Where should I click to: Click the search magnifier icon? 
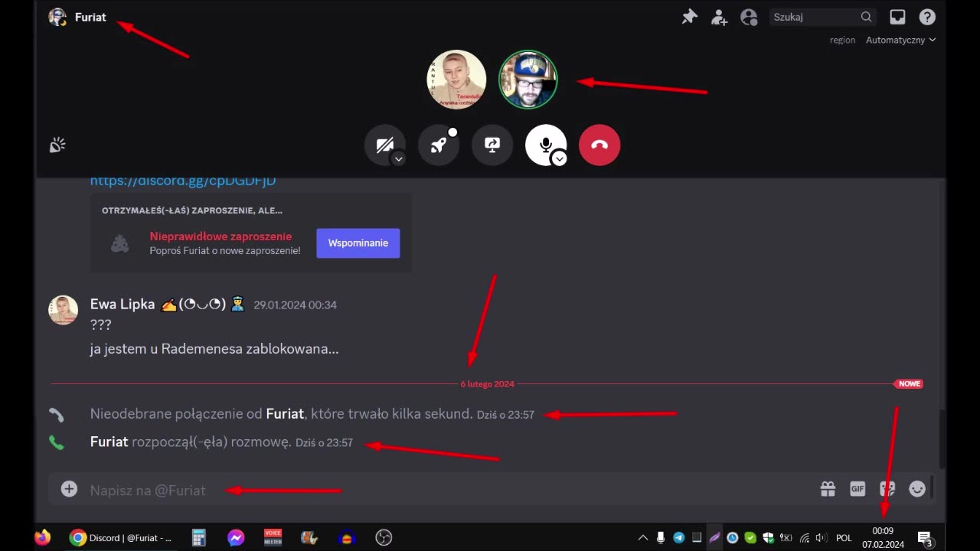(866, 17)
